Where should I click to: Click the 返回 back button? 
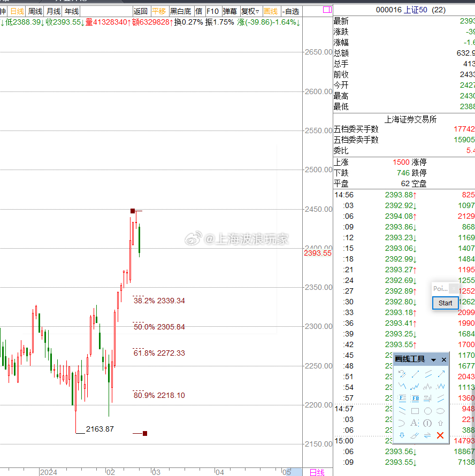141,11
